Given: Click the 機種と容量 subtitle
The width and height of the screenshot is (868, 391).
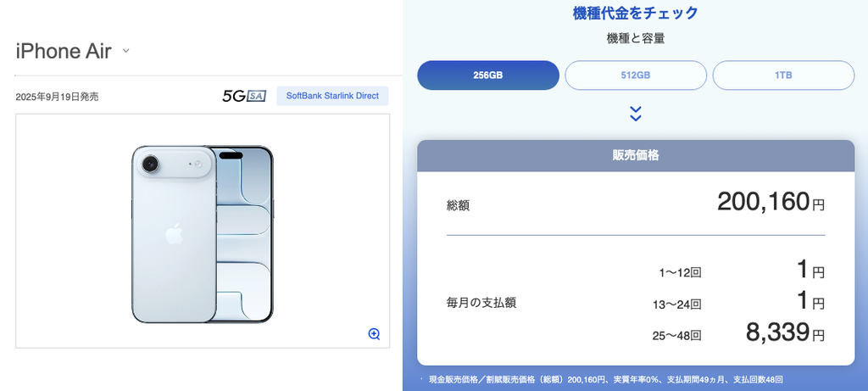Looking at the screenshot, I should (636, 39).
